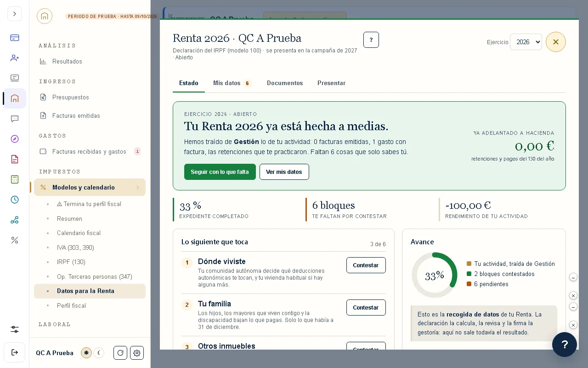Click the purple compass icon in the rail
Image resolution: width=588 pixels, height=368 pixels.
tap(15, 139)
